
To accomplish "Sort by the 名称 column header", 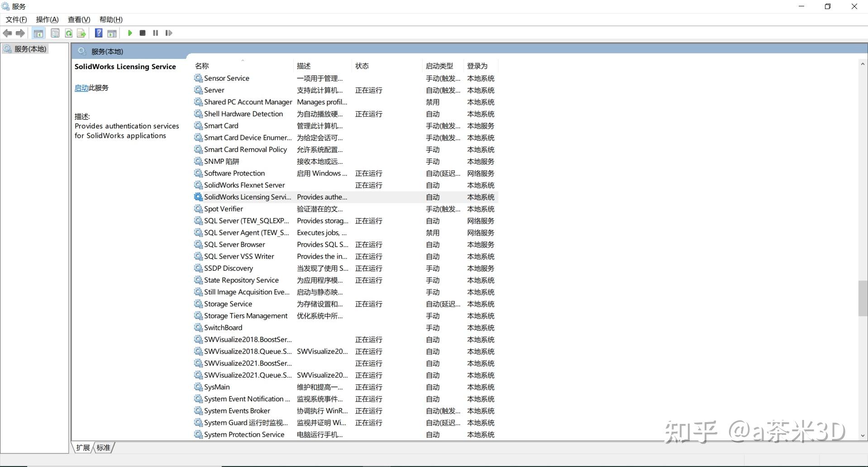I will point(243,66).
